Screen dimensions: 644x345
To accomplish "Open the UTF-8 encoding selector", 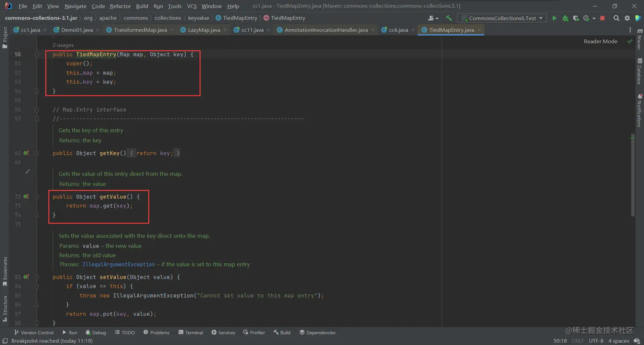I will pos(595,341).
